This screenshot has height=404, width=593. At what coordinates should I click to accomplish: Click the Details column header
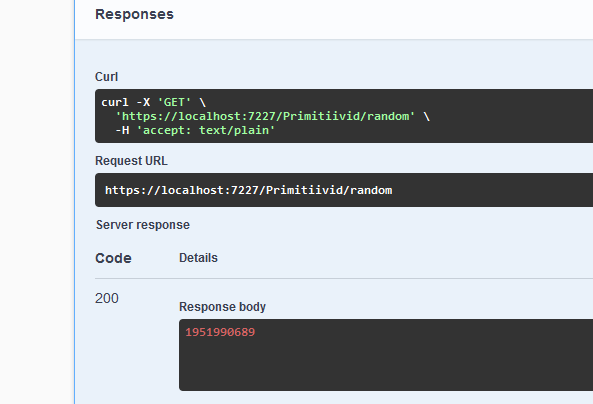[x=198, y=258]
